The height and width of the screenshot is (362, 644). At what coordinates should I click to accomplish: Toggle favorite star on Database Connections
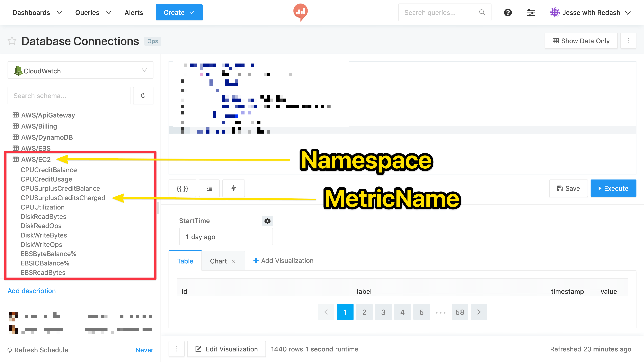tap(12, 41)
